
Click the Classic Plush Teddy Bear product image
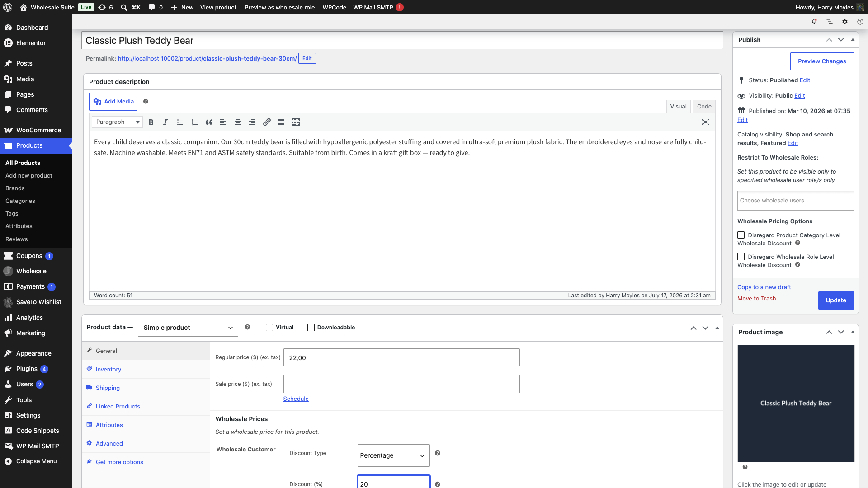pyautogui.click(x=796, y=404)
